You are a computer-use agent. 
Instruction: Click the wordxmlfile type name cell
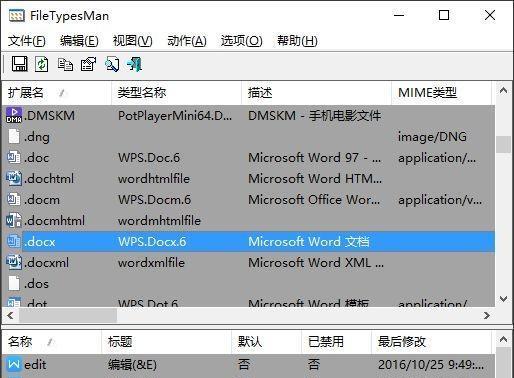pos(151,263)
